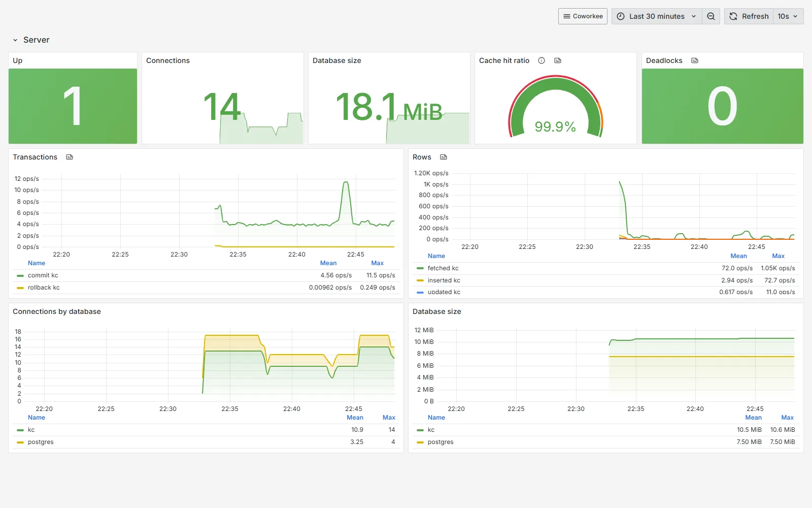Sort Rows legend by Max column
This screenshot has width=812, height=508.
pyautogui.click(x=778, y=256)
